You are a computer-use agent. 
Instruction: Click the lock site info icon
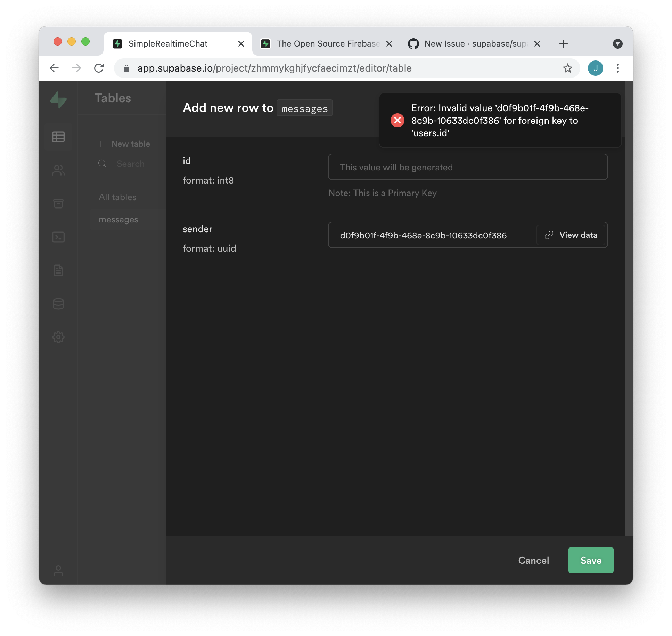[x=126, y=68]
